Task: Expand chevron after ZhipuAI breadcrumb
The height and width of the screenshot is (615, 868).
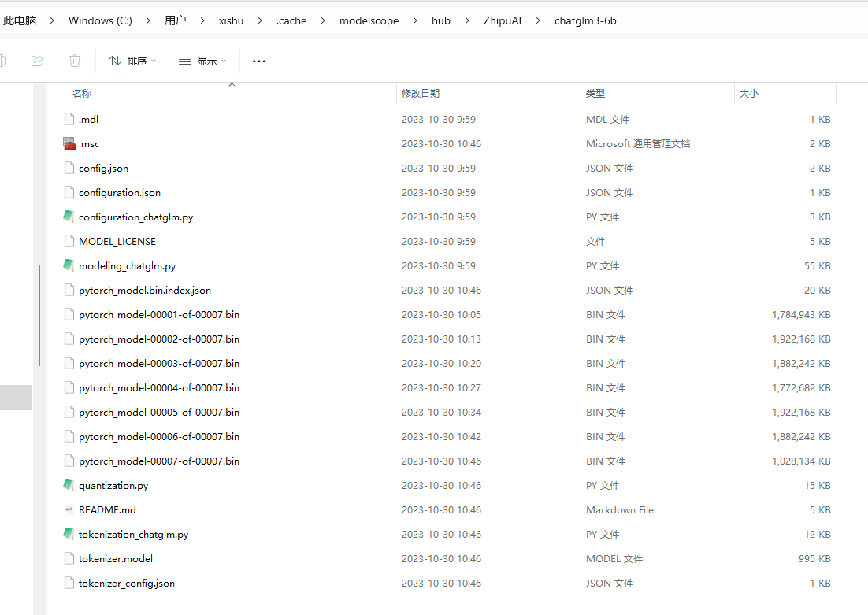Action: coord(537,20)
